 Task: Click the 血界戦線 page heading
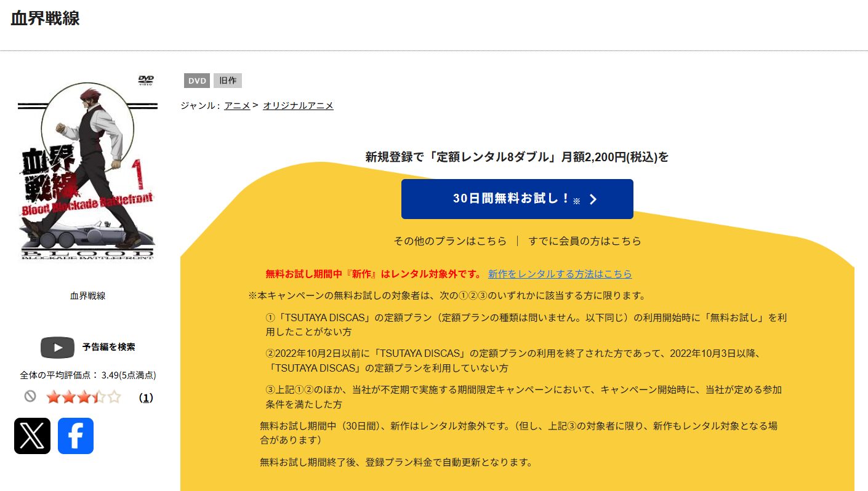(45, 18)
